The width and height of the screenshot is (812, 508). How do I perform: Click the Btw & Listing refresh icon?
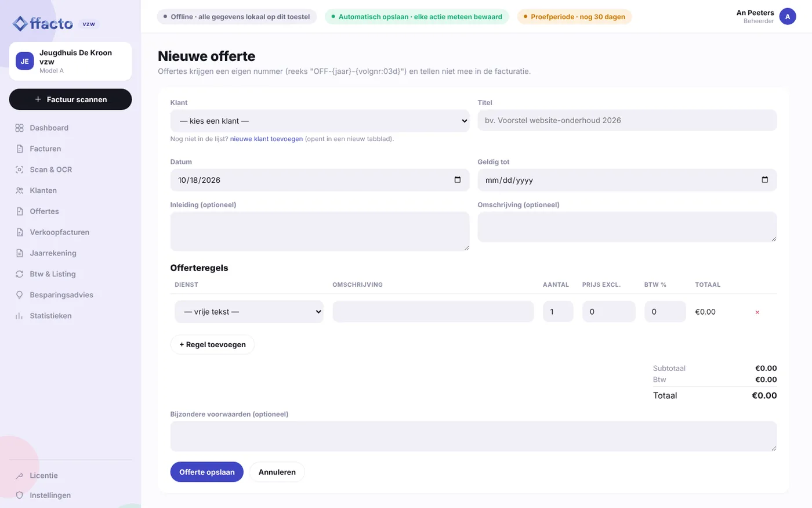click(x=19, y=274)
